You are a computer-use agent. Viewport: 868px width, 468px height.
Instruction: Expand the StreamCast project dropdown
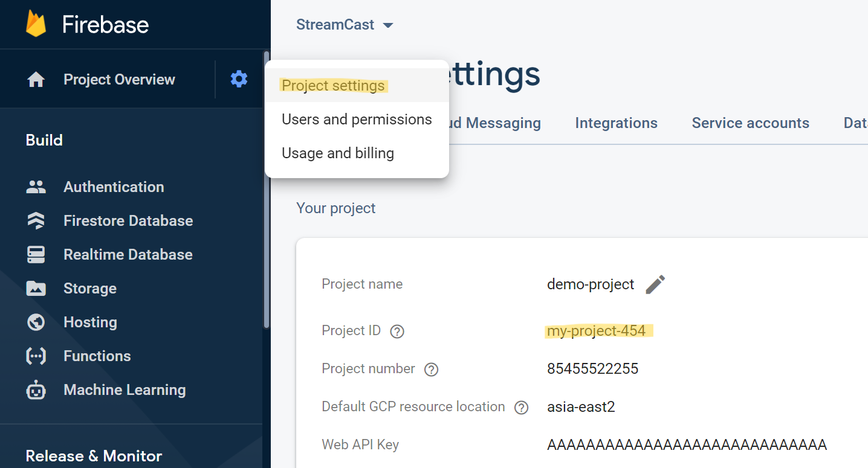point(345,25)
